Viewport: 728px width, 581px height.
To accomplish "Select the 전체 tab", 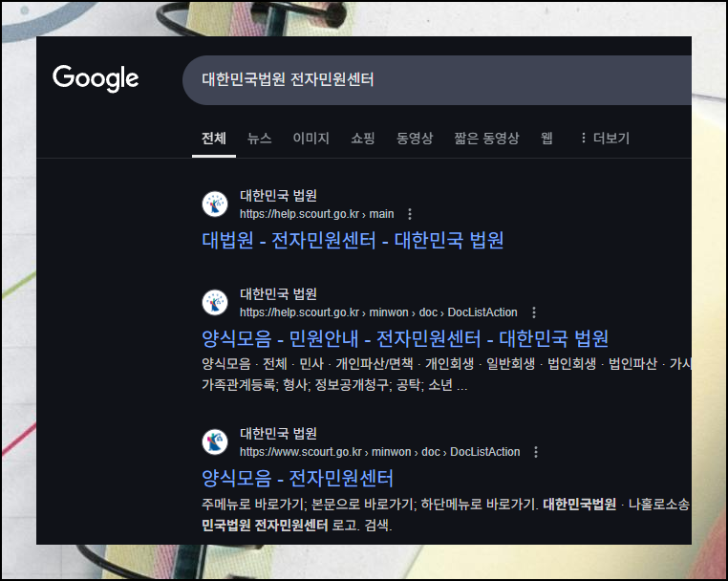I will coord(214,138).
